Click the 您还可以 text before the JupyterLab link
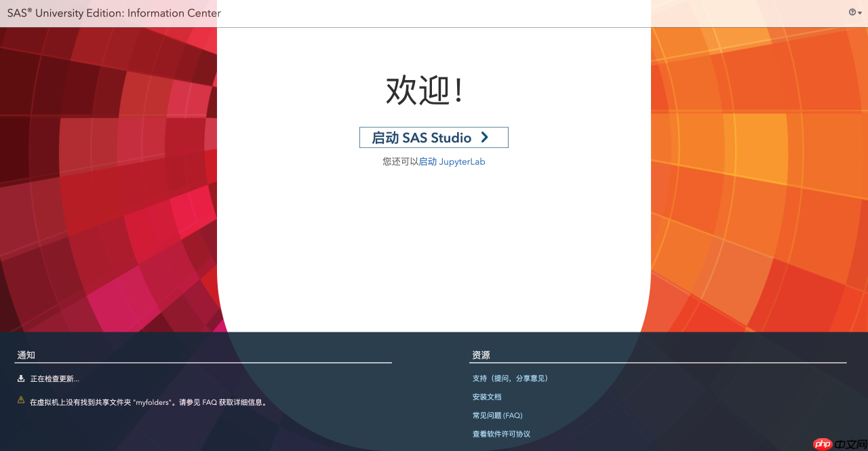The image size is (868, 451). (x=400, y=162)
